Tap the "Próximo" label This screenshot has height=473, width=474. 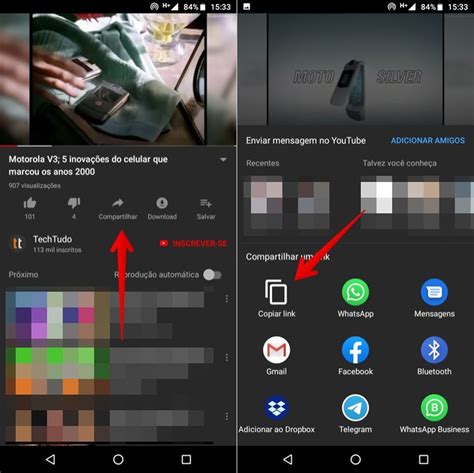coord(23,275)
